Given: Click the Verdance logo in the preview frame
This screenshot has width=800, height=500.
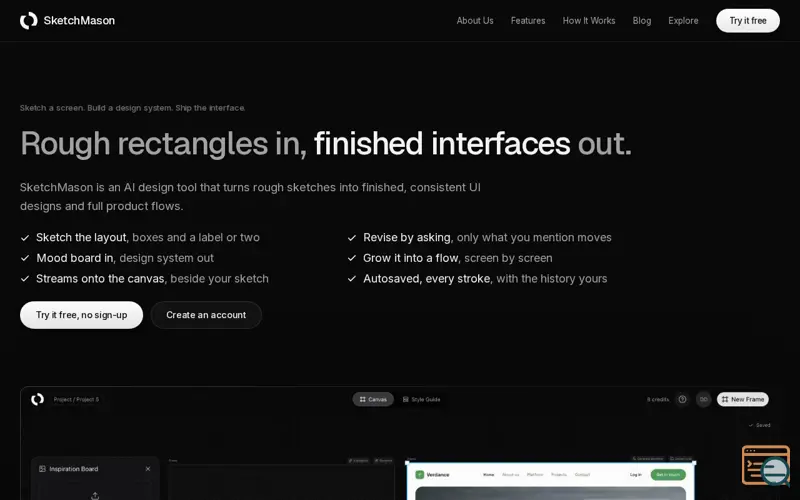Looking at the screenshot, I should (x=433, y=474).
